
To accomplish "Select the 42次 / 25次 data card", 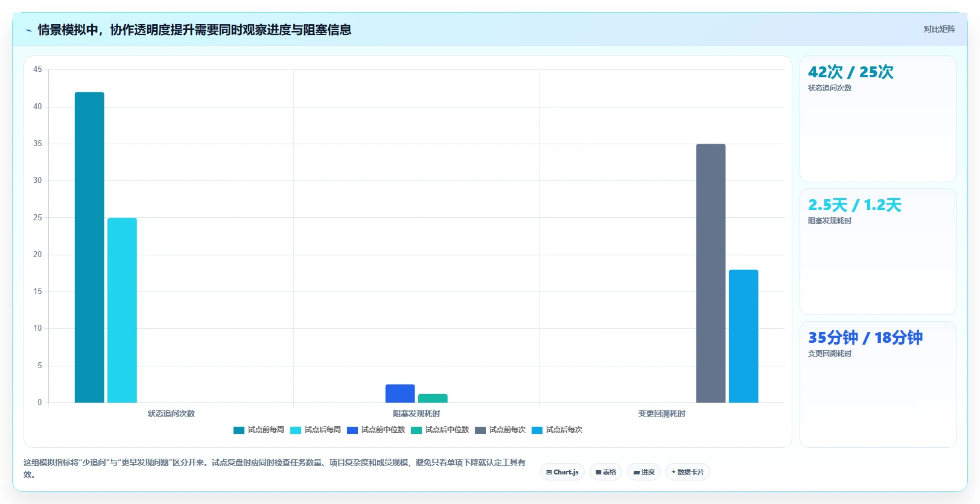I will [x=877, y=119].
